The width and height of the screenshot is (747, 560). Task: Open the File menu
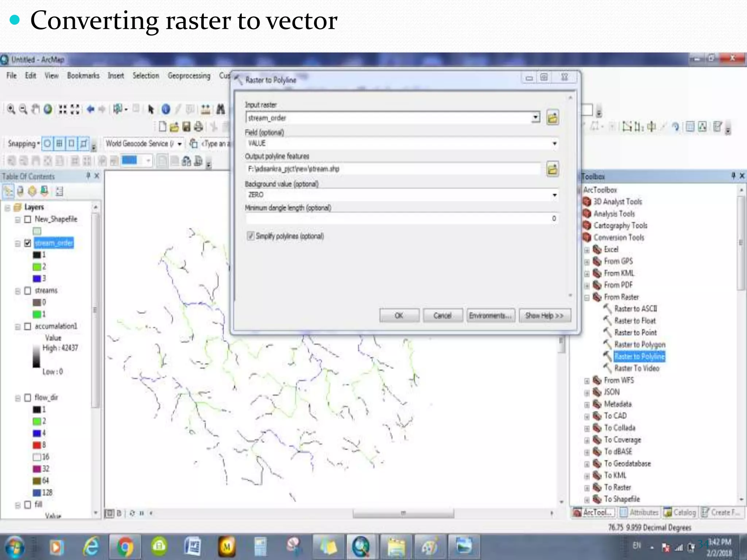(x=12, y=76)
